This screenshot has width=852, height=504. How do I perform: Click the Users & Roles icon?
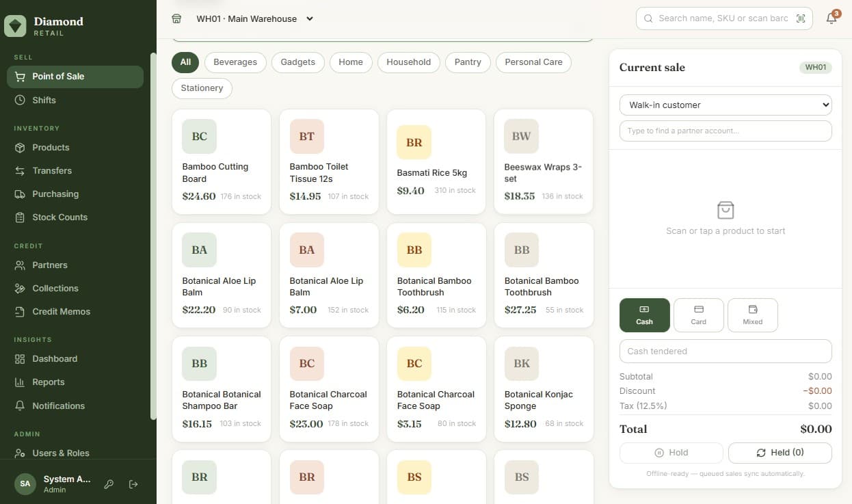(20, 453)
